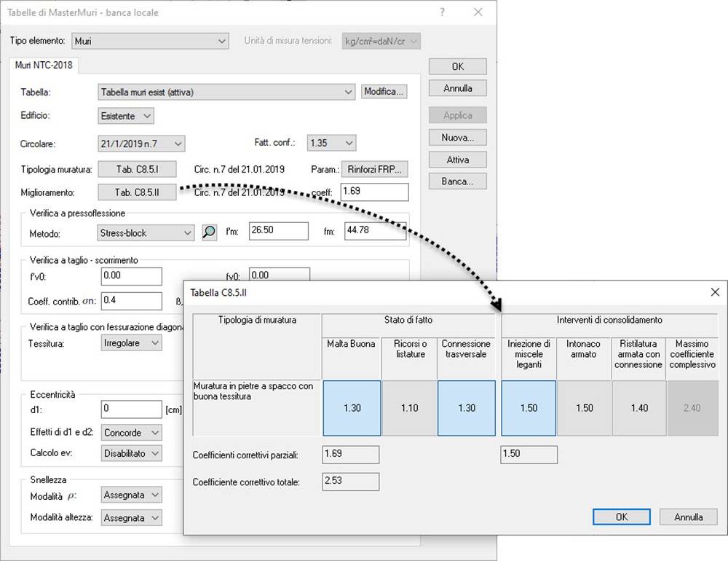Viewport: 728px width, 561px height.
Task: Click the Massimo coefficiente complessivo 2.40 cell
Action: [x=692, y=408]
